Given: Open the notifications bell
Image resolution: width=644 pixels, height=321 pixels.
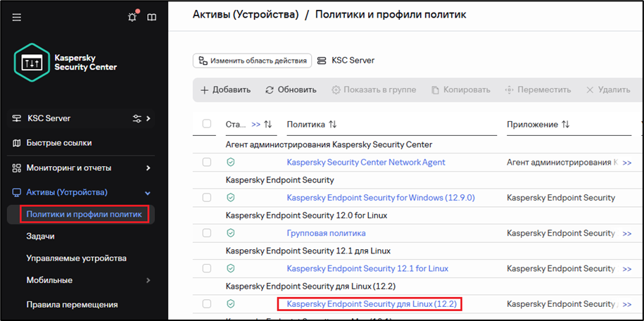Looking at the screenshot, I should [132, 18].
